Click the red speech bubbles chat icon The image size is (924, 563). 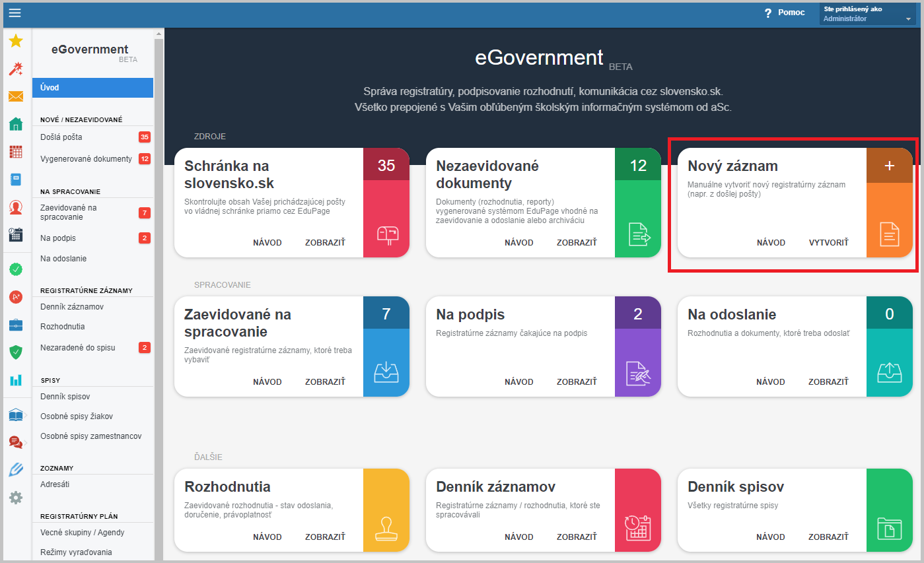(16, 442)
